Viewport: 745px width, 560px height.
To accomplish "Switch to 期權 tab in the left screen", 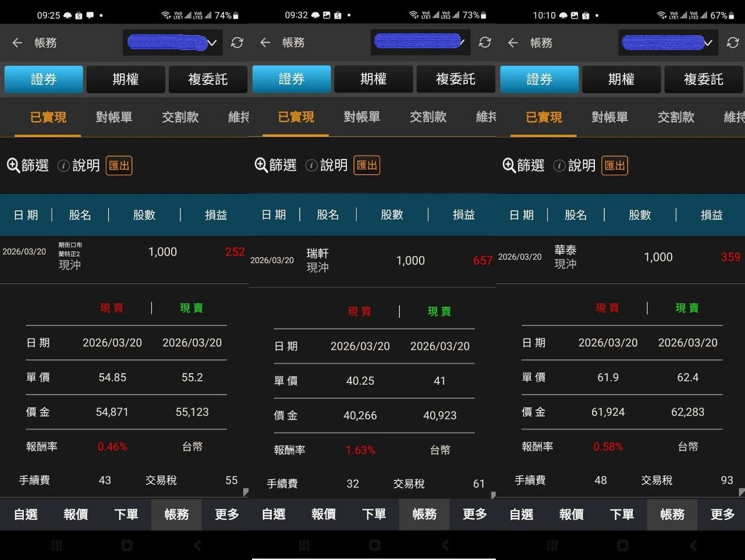I will pos(126,79).
